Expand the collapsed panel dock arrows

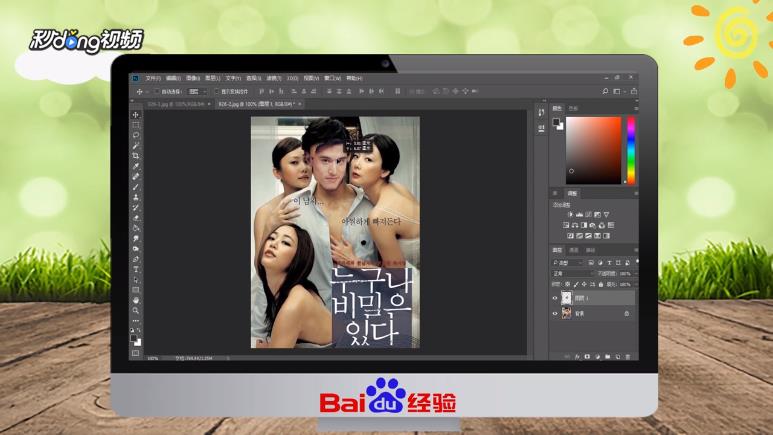coord(544,101)
